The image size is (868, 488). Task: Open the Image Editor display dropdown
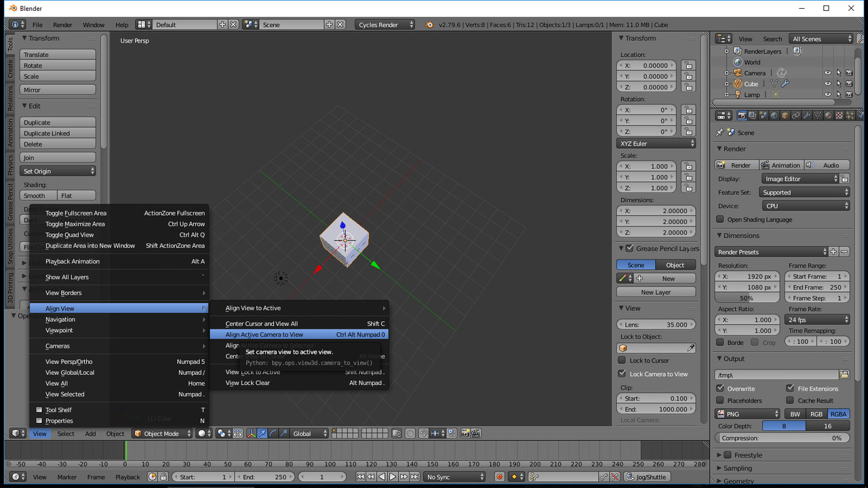(x=800, y=179)
